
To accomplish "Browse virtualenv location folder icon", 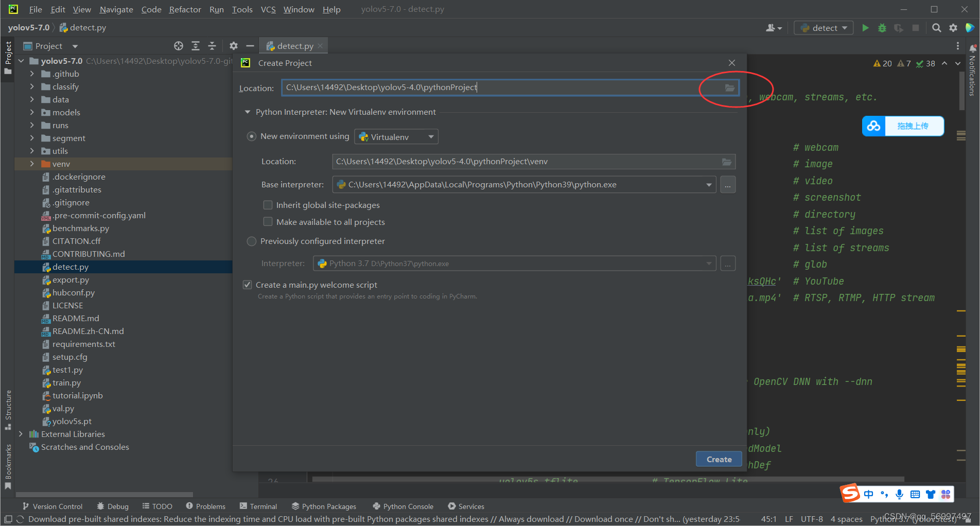I will (x=727, y=162).
